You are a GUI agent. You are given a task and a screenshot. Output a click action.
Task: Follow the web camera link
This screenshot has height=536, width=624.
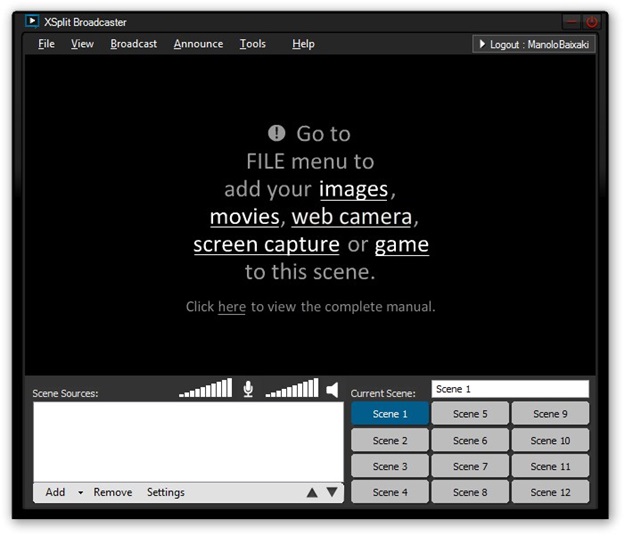tap(352, 217)
